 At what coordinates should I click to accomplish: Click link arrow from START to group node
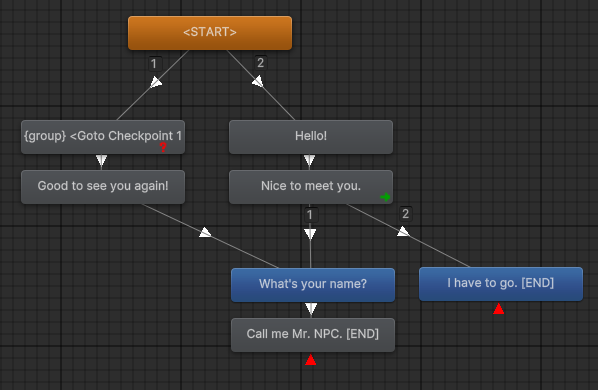point(156,82)
